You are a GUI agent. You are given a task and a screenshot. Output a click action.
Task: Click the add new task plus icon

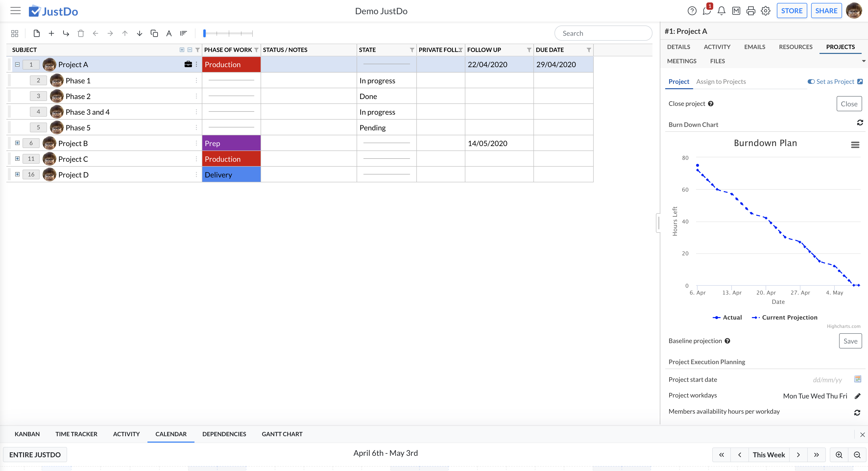51,33
